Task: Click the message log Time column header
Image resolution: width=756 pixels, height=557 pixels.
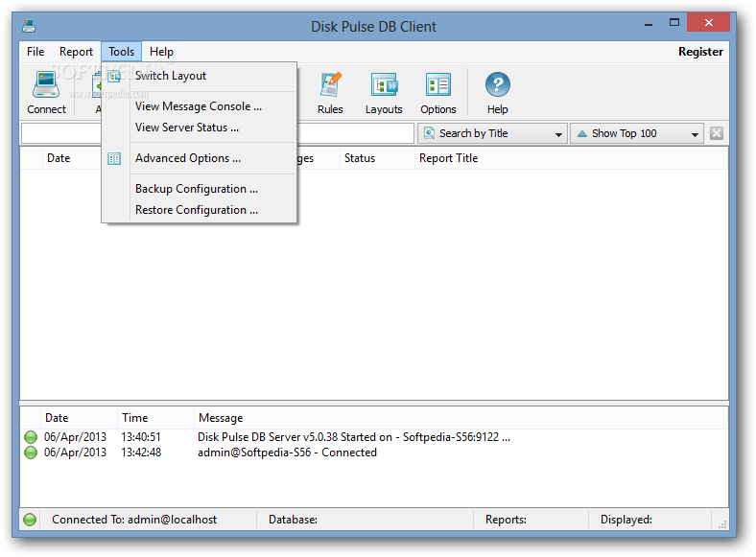Action: [155, 418]
